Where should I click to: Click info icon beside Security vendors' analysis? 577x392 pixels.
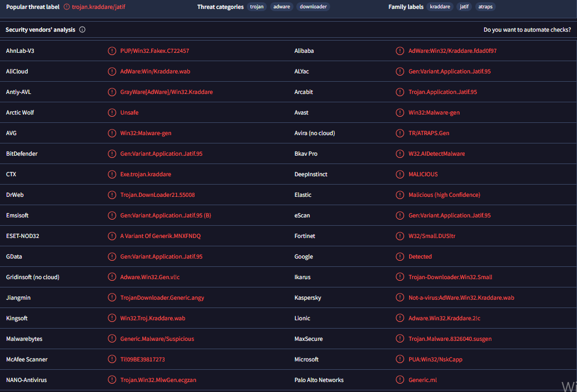click(x=82, y=29)
